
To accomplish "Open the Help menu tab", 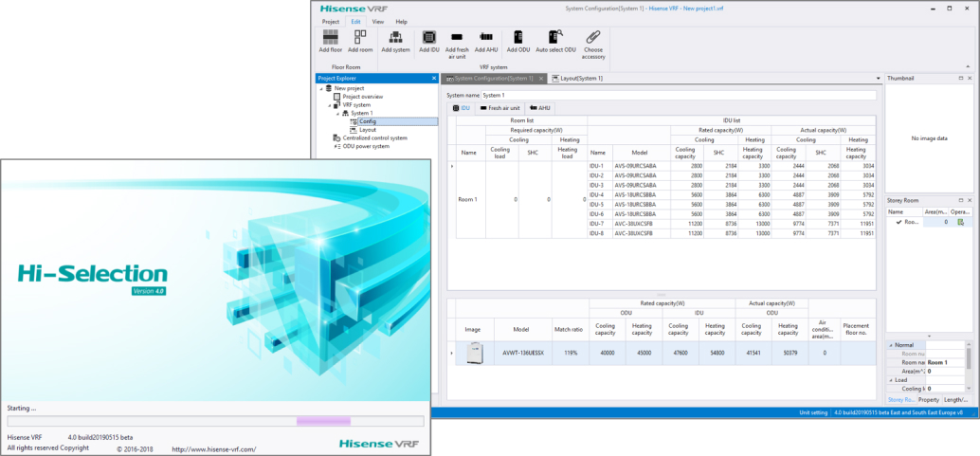I will (x=401, y=22).
